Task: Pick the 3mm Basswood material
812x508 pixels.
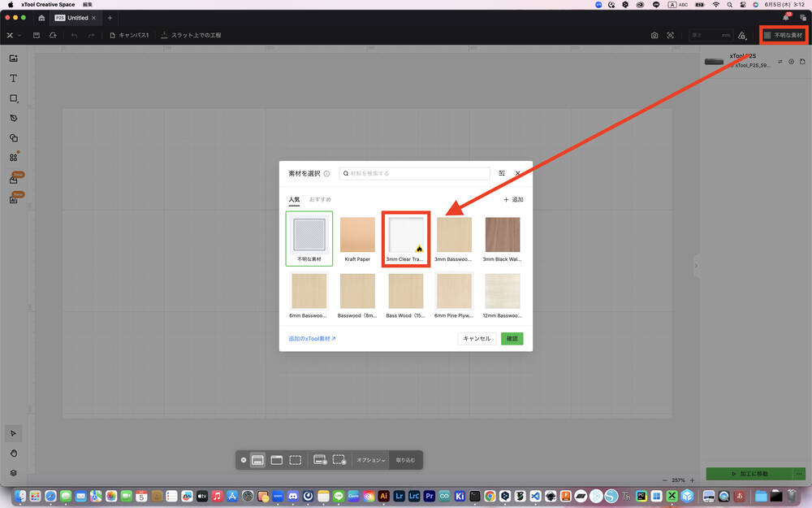Action: point(454,238)
